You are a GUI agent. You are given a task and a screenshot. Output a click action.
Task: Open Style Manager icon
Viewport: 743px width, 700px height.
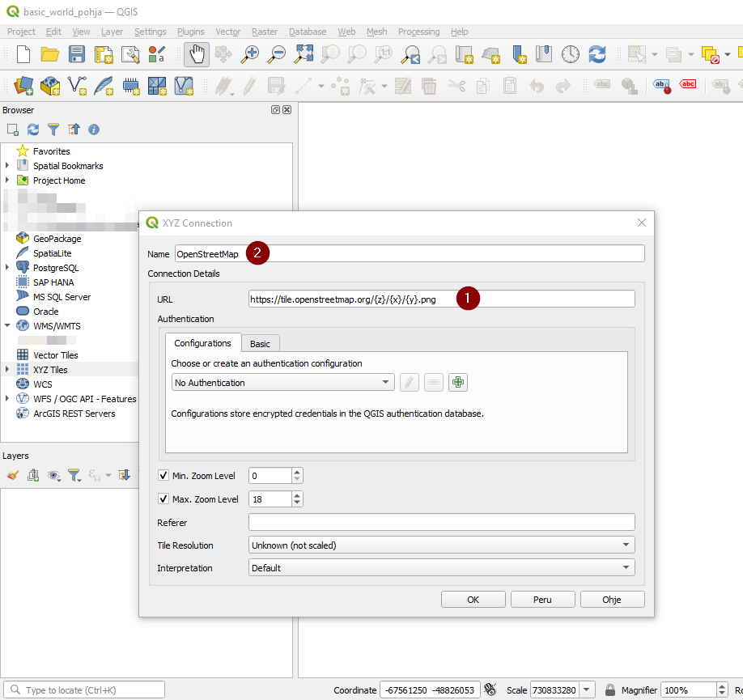(156, 54)
